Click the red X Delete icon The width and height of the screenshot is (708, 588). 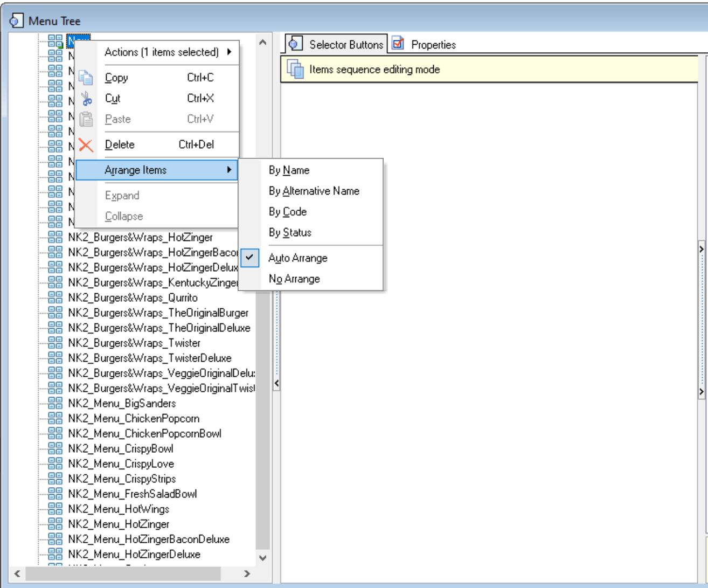(x=86, y=145)
